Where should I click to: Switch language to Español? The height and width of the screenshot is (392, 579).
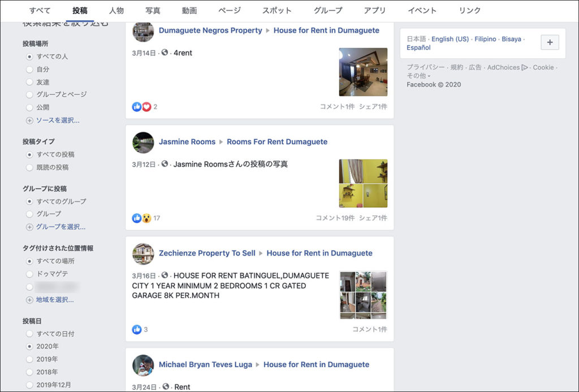click(x=418, y=47)
